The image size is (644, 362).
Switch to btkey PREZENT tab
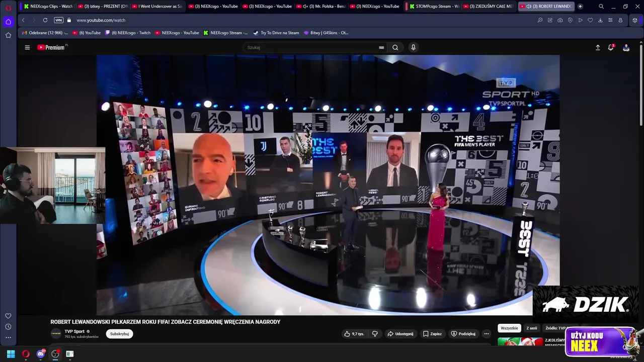point(103,7)
